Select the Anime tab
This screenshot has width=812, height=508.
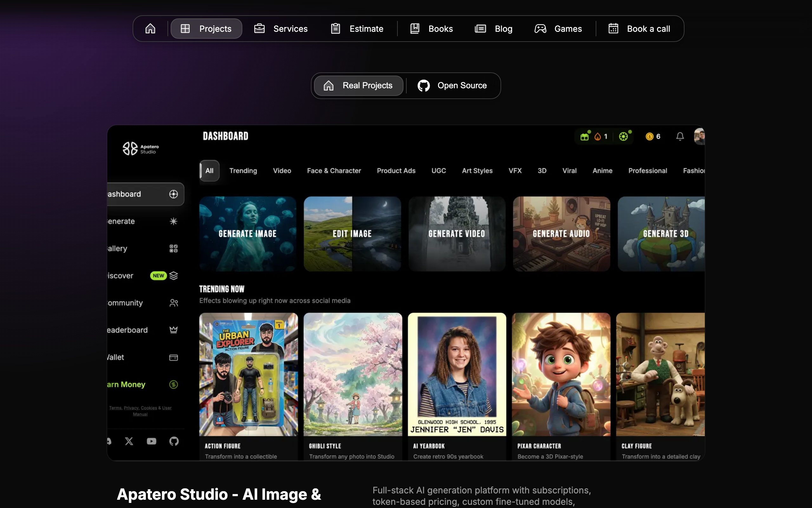[x=603, y=171]
